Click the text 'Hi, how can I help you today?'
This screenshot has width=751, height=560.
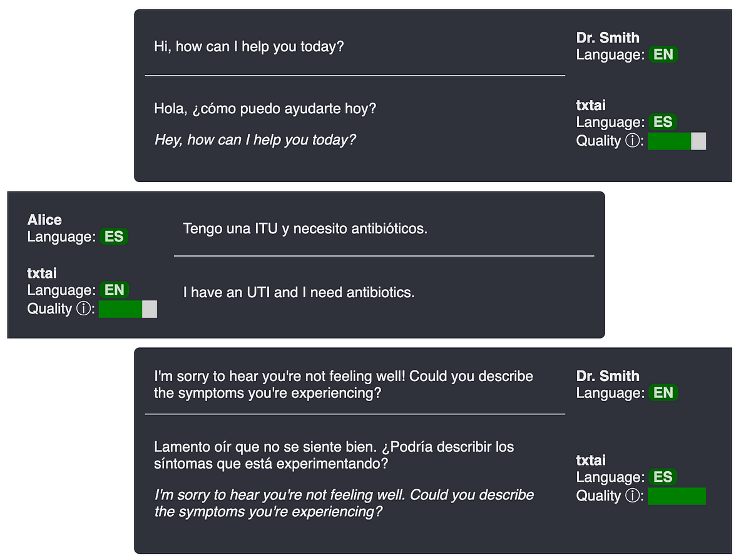pos(249,47)
